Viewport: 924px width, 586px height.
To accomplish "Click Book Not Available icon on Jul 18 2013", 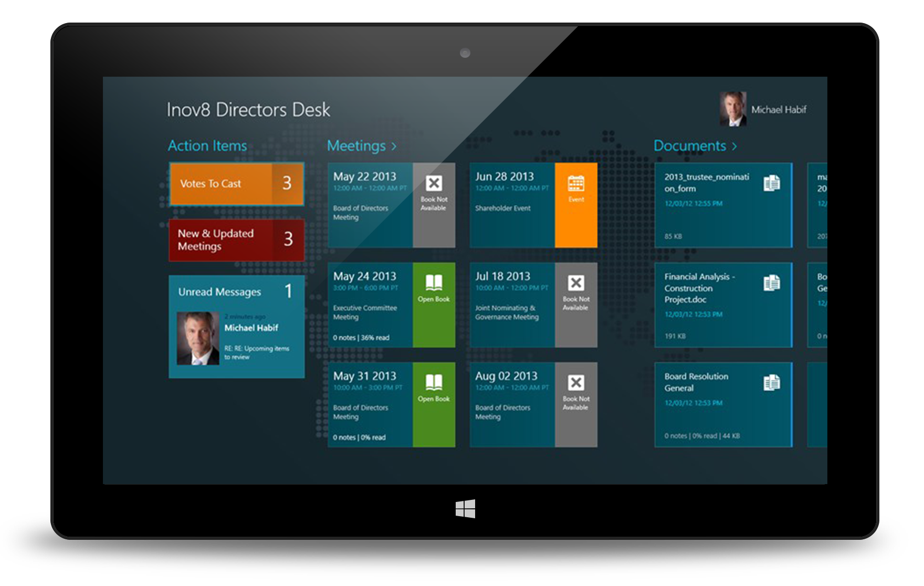I will [x=576, y=283].
